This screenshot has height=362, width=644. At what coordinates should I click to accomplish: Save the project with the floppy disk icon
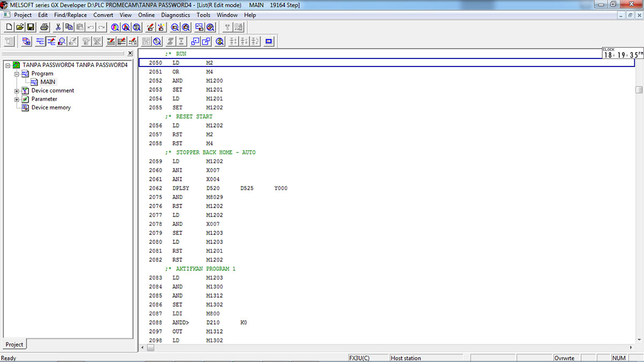click(31, 27)
